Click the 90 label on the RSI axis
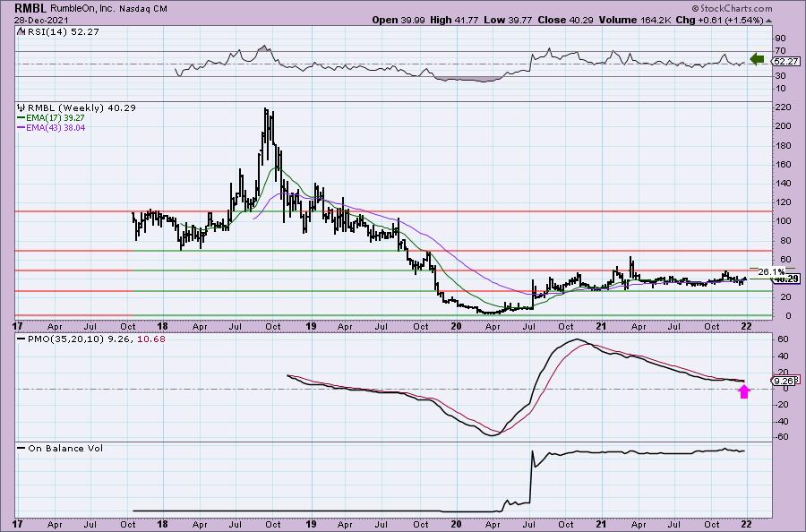This screenshot has height=532, width=806. [781, 39]
